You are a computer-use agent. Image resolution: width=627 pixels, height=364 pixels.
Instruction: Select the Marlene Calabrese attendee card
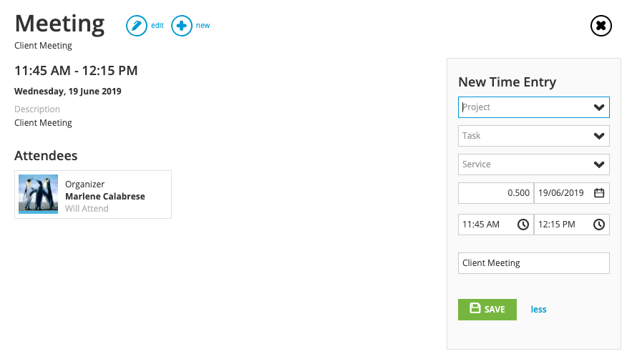pyautogui.click(x=93, y=195)
